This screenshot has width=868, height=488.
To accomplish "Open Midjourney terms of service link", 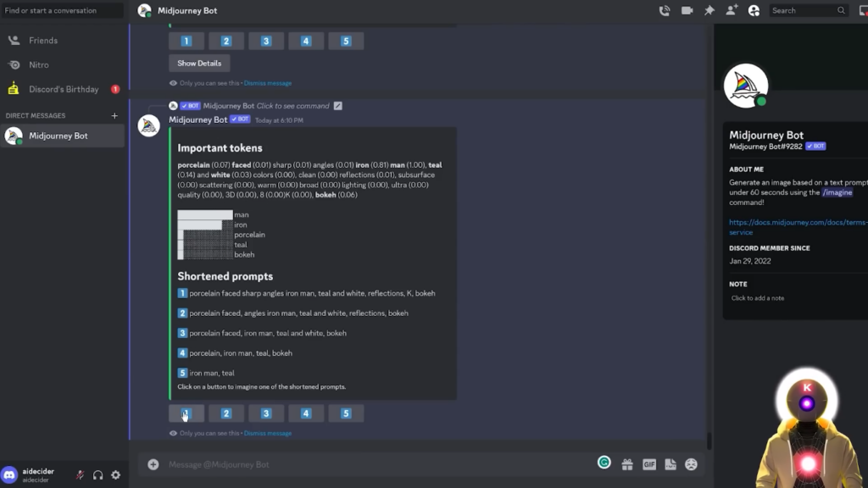I will click(x=798, y=227).
